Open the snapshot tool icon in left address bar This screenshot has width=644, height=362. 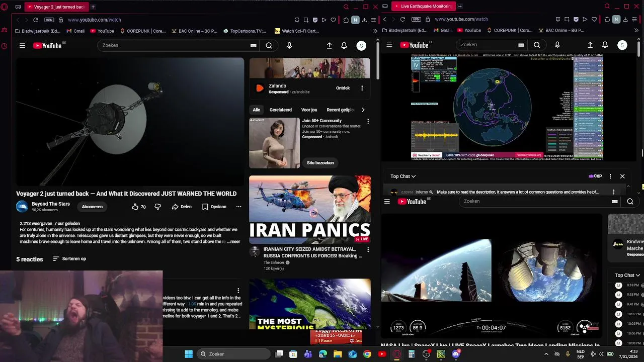click(306, 20)
